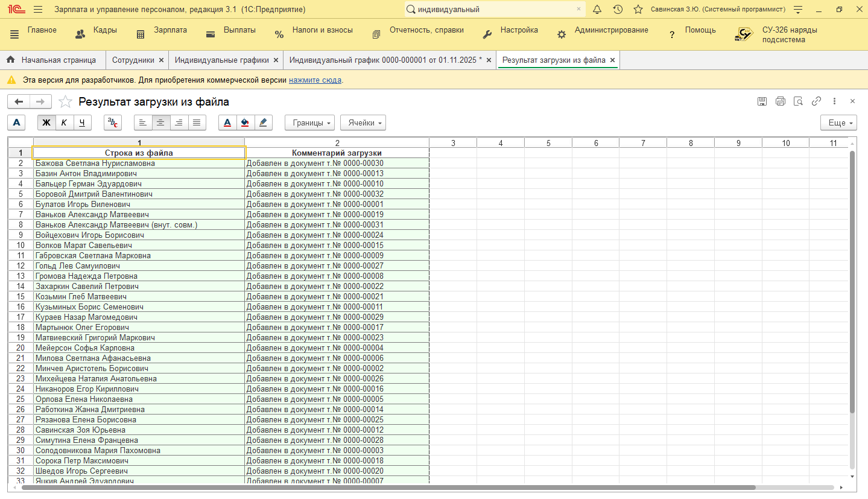Open print preview icon
Image resolution: width=868 pixels, height=499 pixels.
(799, 101)
